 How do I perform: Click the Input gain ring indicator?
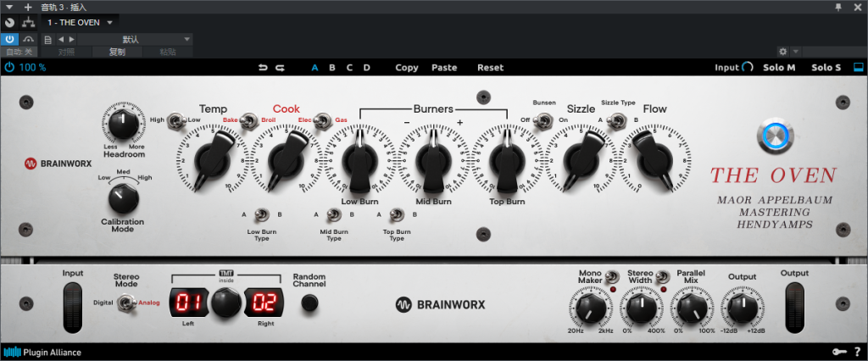tap(748, 68)
